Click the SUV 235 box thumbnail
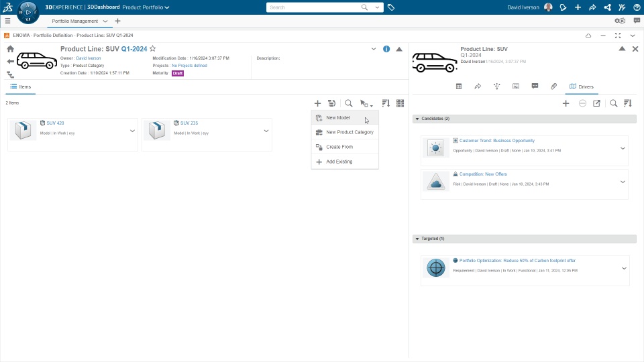644x362 pixels. [157, 129]
